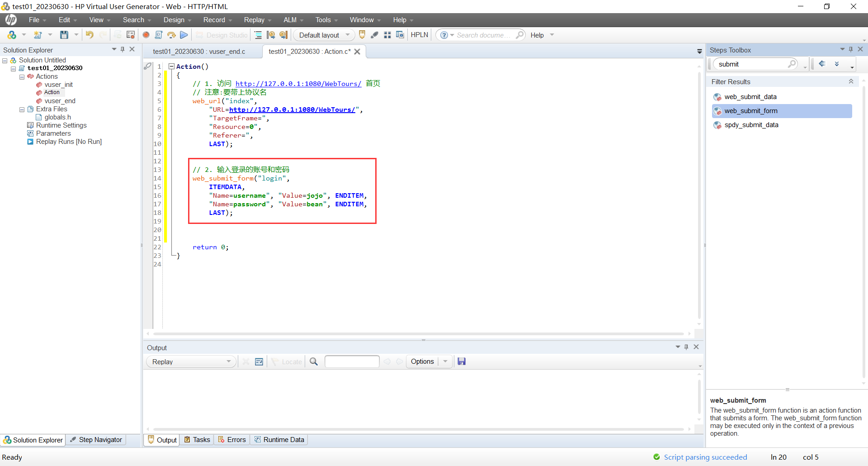The height and width of the screenshot is (466, 868).
Task: Select web_submit_data in Filter Results
Action: point(750,97)
